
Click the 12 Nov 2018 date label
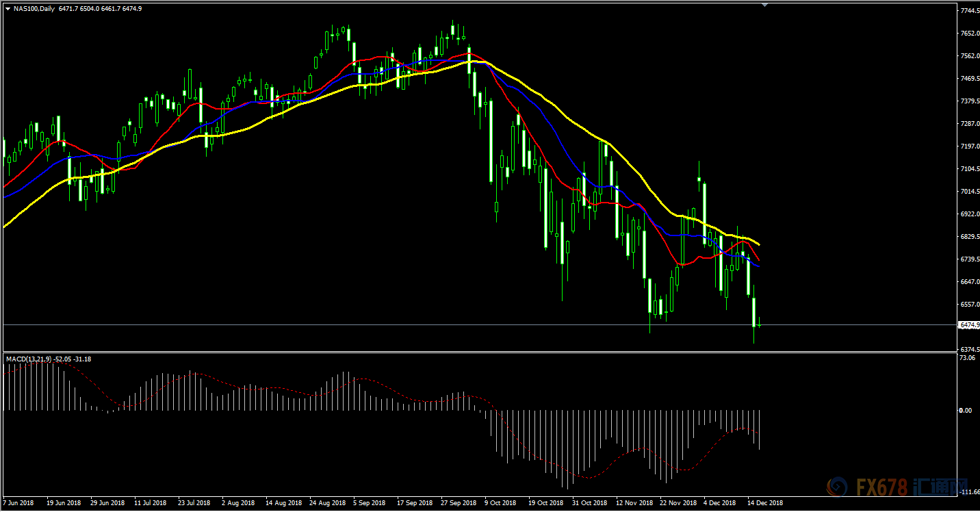[x=634, y=502]
